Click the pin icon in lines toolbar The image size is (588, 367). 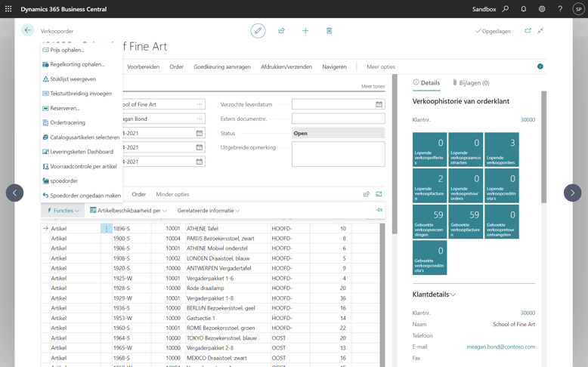click(379, 210)
